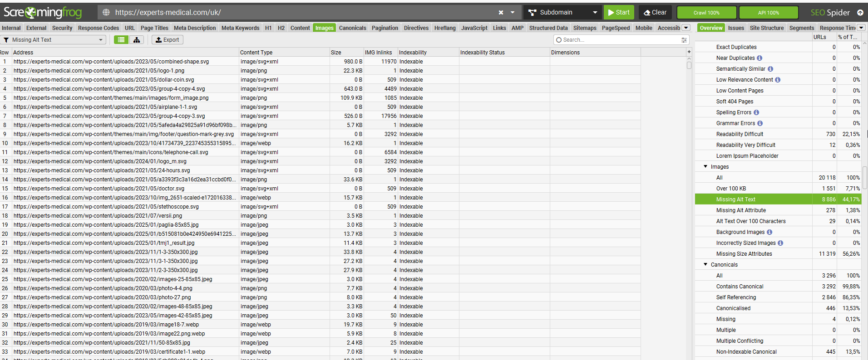Open the right panel tabs overflow dropdown

click(861, 28)
